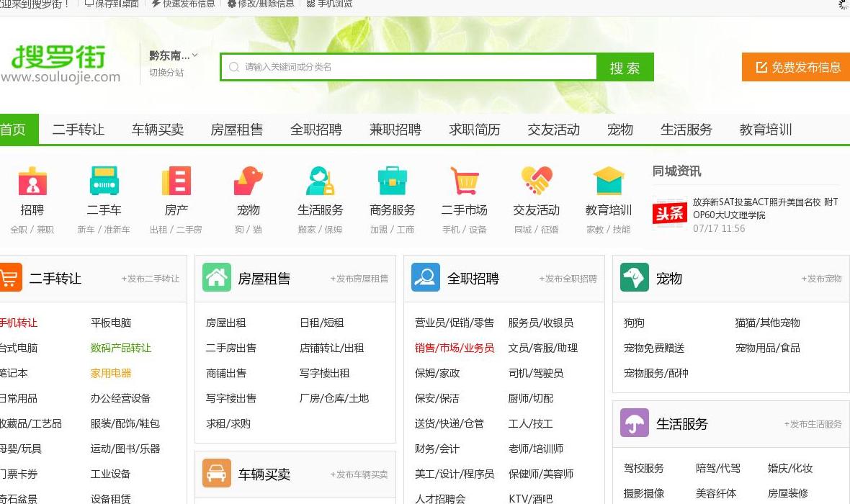Open 房屋出租 category link

point(226,323)
